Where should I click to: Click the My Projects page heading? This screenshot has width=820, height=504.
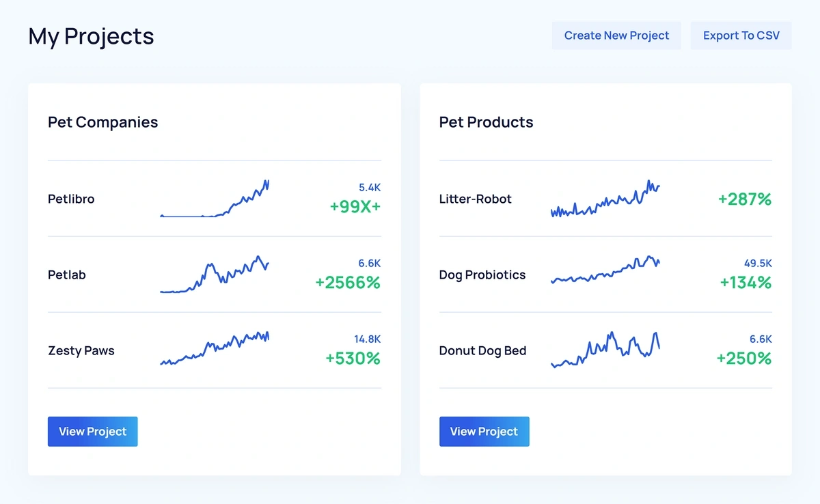[x=90, y=37]
